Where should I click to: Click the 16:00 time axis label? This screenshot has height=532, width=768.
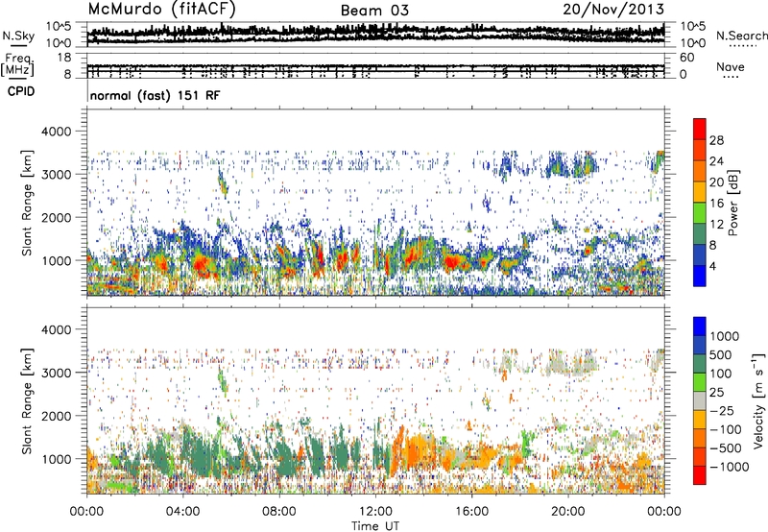click(x=471, y=512)
